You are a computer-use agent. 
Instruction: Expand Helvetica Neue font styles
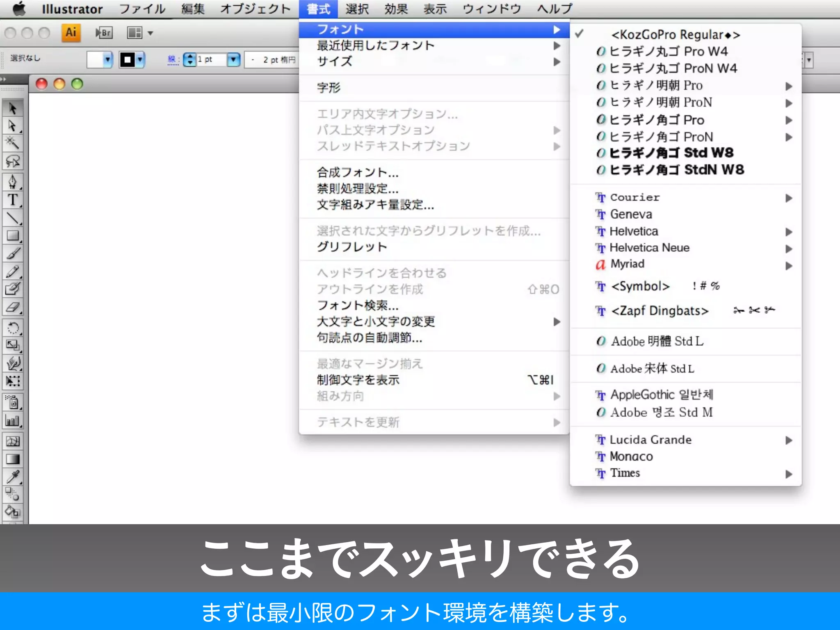point(685,248)
